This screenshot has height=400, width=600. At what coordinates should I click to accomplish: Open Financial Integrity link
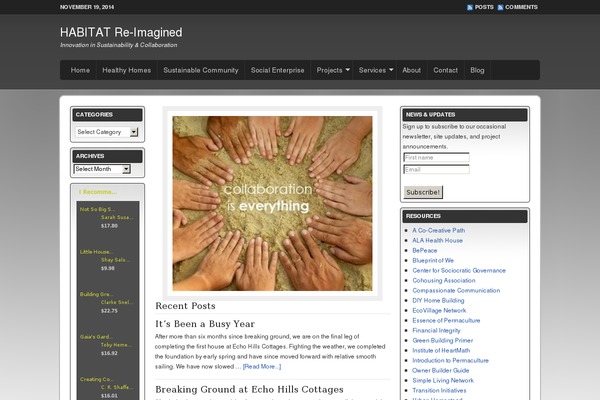pyautogui.click(x=436, y=330)
